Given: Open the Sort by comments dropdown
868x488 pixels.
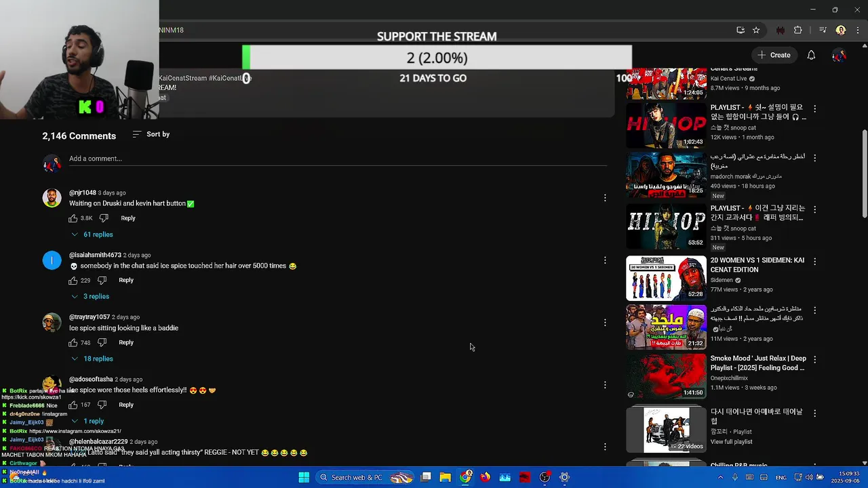Looking at the screenshot, I should coord(151,134).
